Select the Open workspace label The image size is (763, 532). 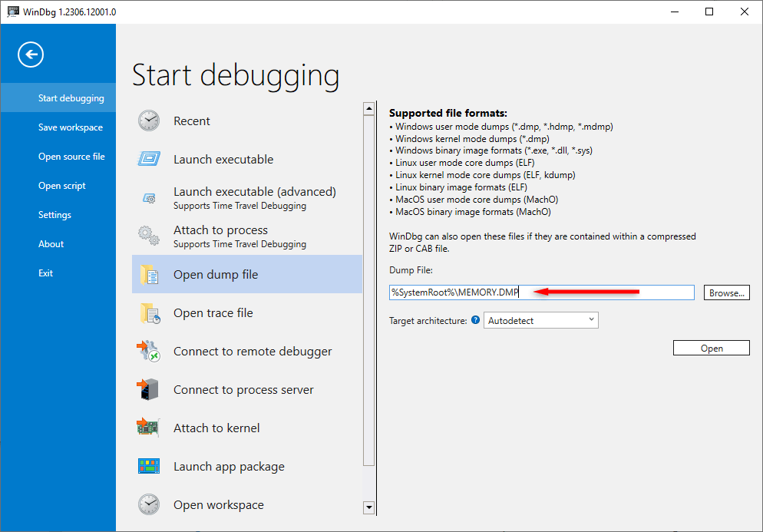click(x=219, y=504)
